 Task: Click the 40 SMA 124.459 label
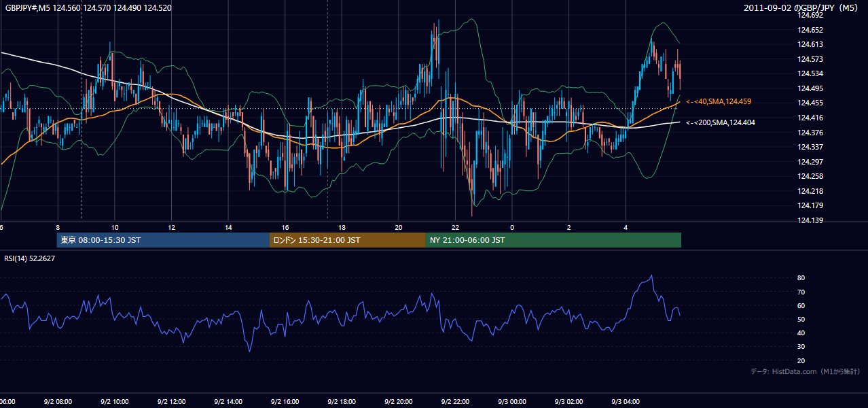coord(719,101)
